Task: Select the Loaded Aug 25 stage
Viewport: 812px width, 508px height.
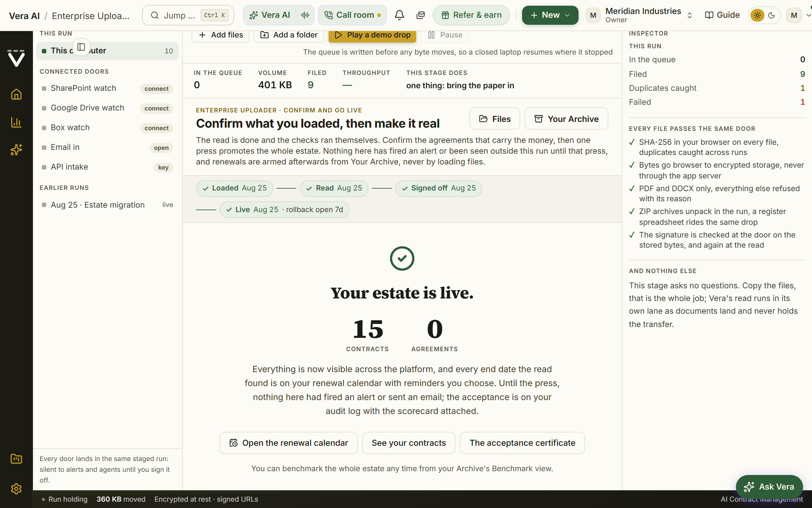Action: [x=234, y=188]
